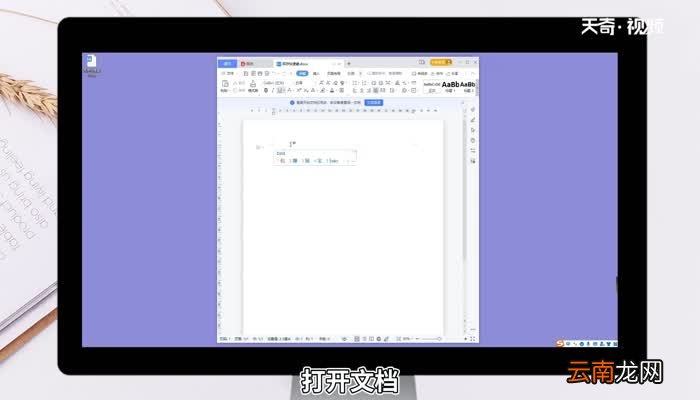Click the blue button in the notification bar
This screenshot has width=700, height=400.
pos(374,103)
